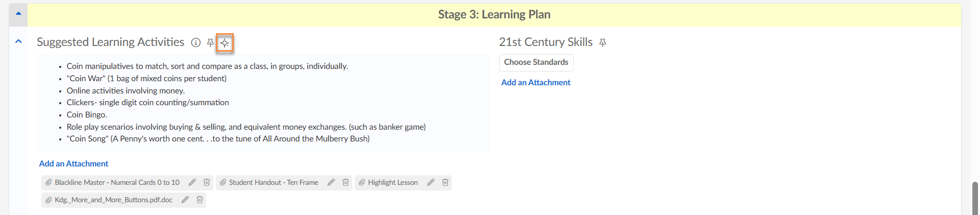
Task: Edit the Blackline Master Numeral Cards attachment
Action: click(192, 182)
